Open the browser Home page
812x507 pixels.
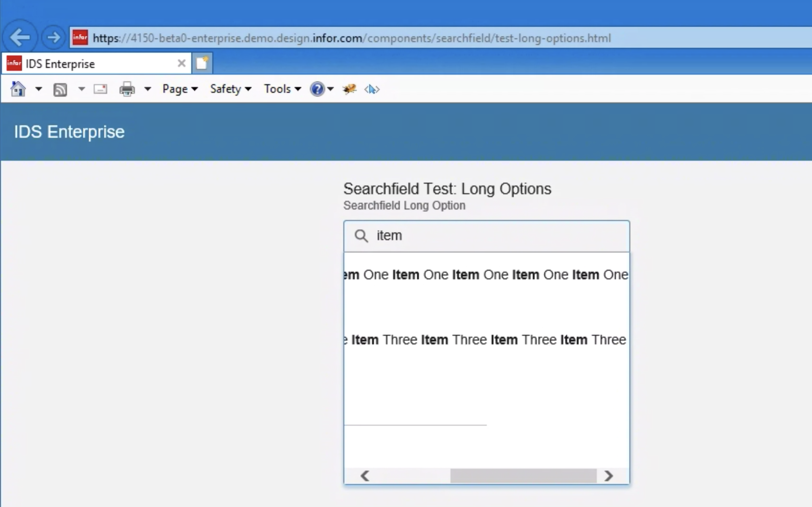pos(17,89)
